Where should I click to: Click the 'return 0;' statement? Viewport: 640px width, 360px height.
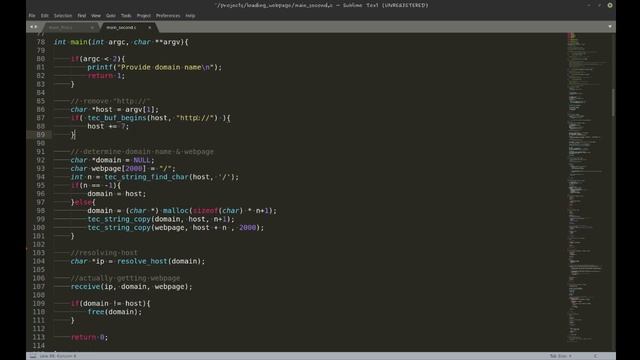click(x=89, y=337)
